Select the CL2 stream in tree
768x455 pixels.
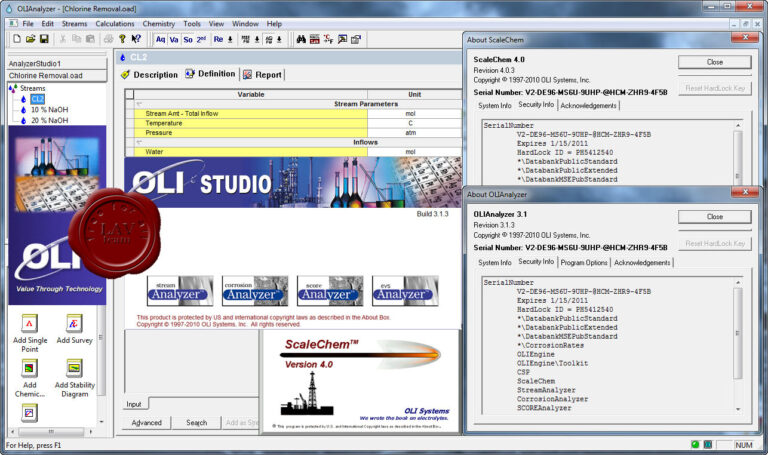coord(37,99)
